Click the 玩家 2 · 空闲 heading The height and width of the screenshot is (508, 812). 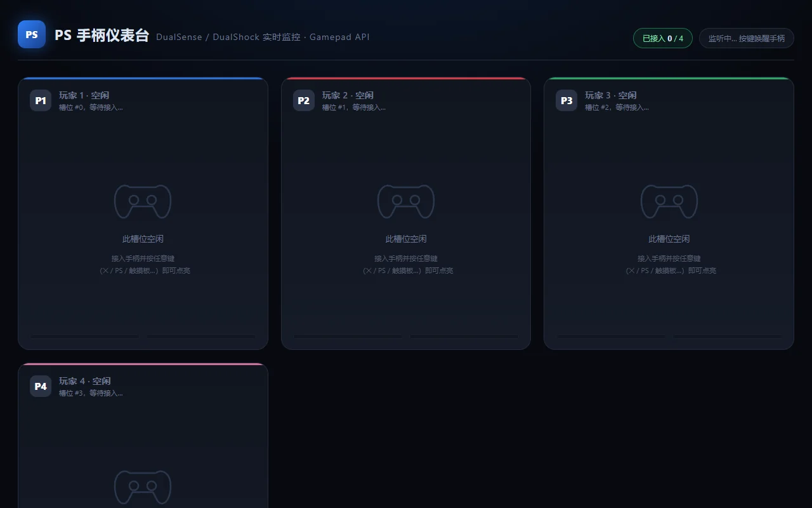348,95
